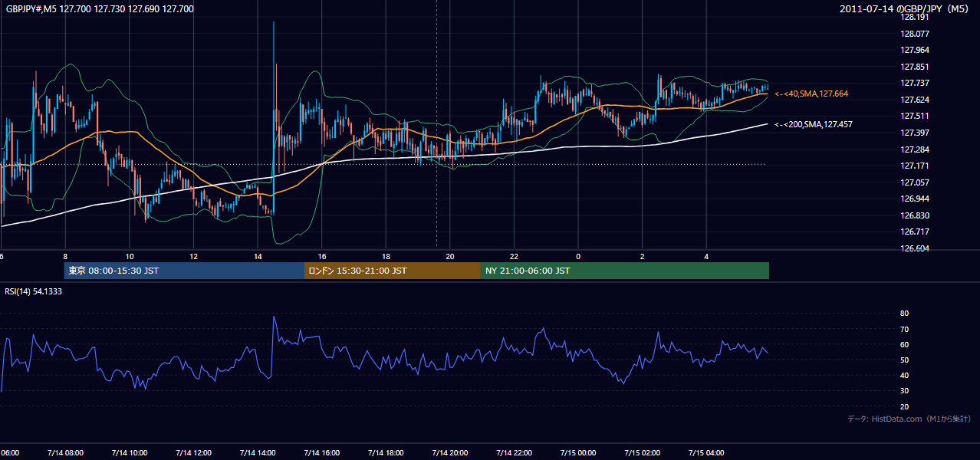Click the Tokyo 08:00-15:30 JST session bar

click(184, 271)
